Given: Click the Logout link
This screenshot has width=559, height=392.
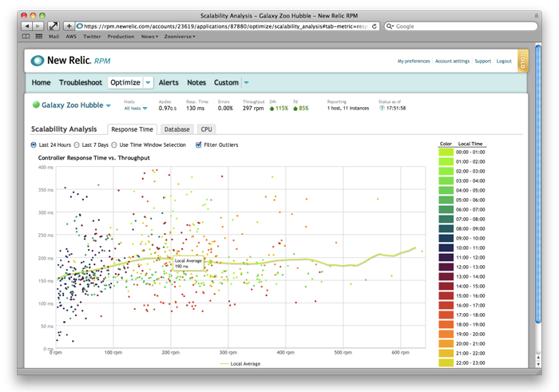Looking at the screenshot, I should [504, 61].
